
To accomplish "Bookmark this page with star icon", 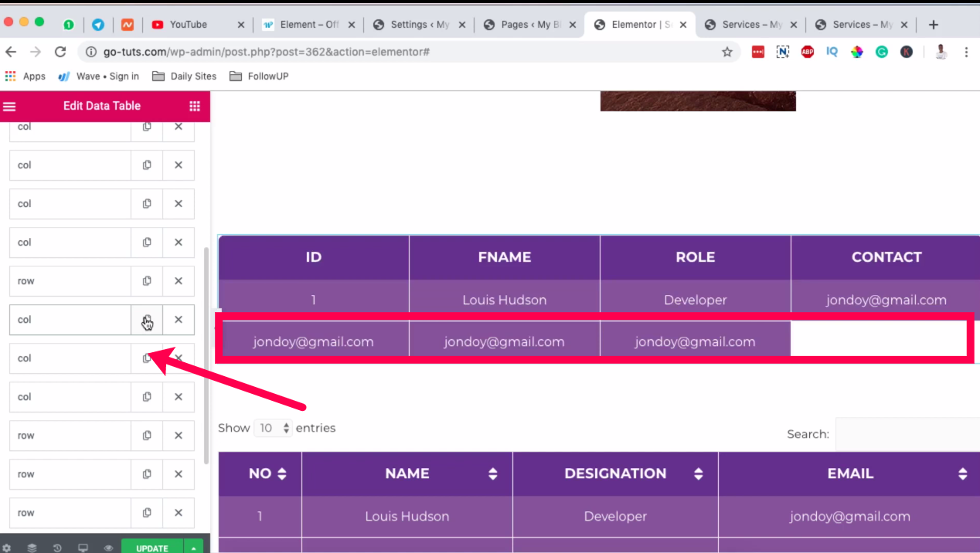I will click(726, 52).
